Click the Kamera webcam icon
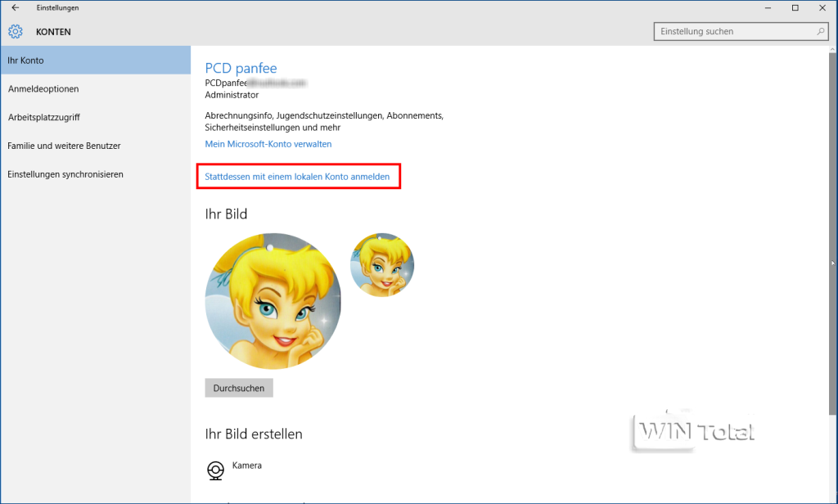Viewport: 838px width, 504px height. click(x=215, y=470)
